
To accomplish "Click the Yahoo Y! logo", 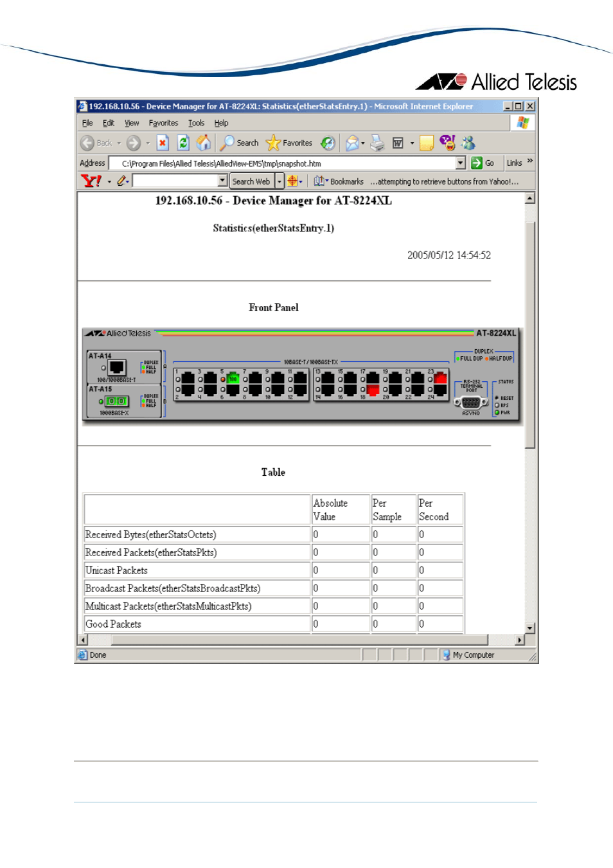I will (x=91, y=181).
